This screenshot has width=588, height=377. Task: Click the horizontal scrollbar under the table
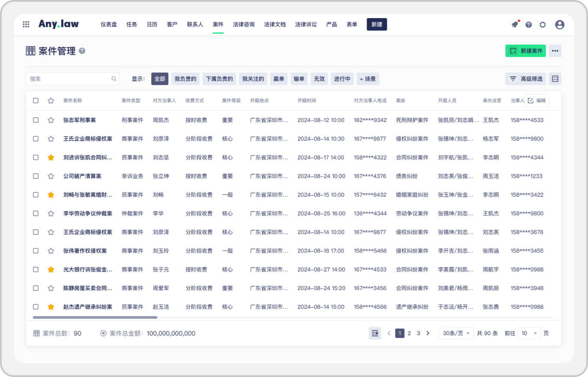tap(95, 317)
